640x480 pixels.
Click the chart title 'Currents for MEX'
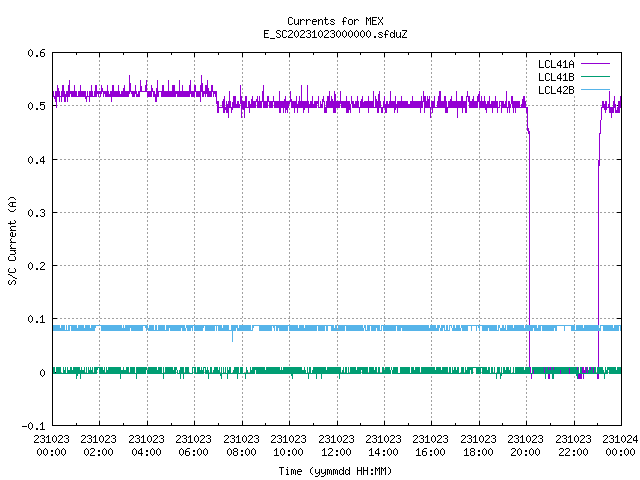[335, 21]
